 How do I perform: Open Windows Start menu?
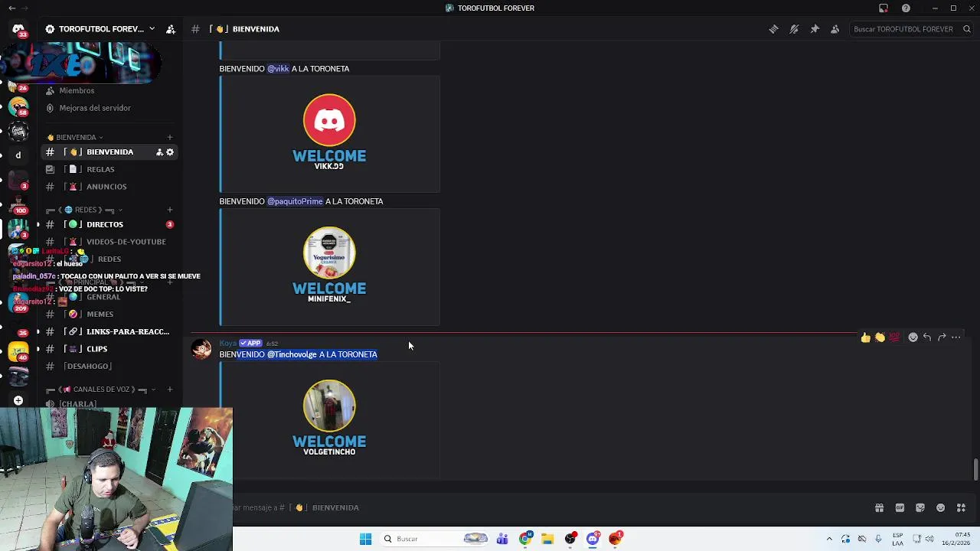click(366, 539)
